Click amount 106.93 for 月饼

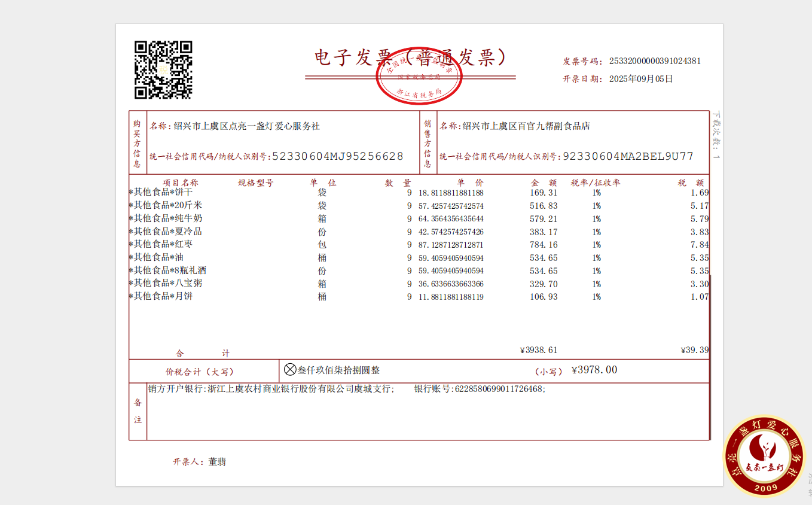coord(544,297)
